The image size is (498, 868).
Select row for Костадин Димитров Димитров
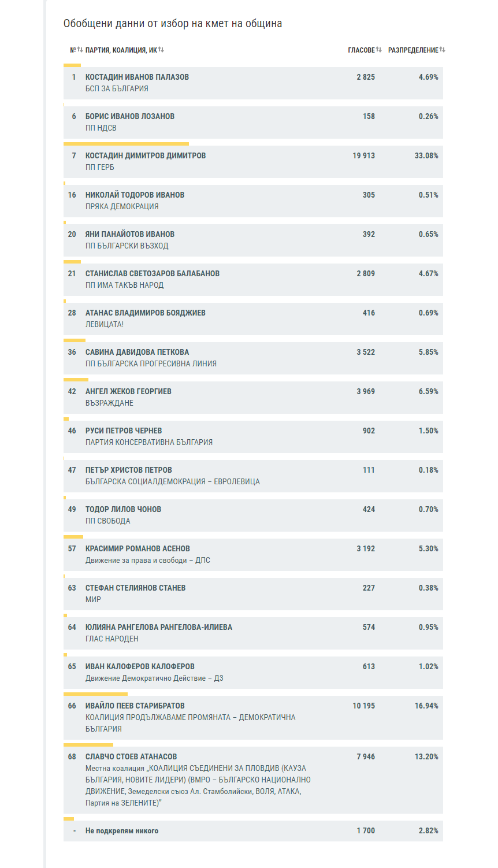coord(253,161)
